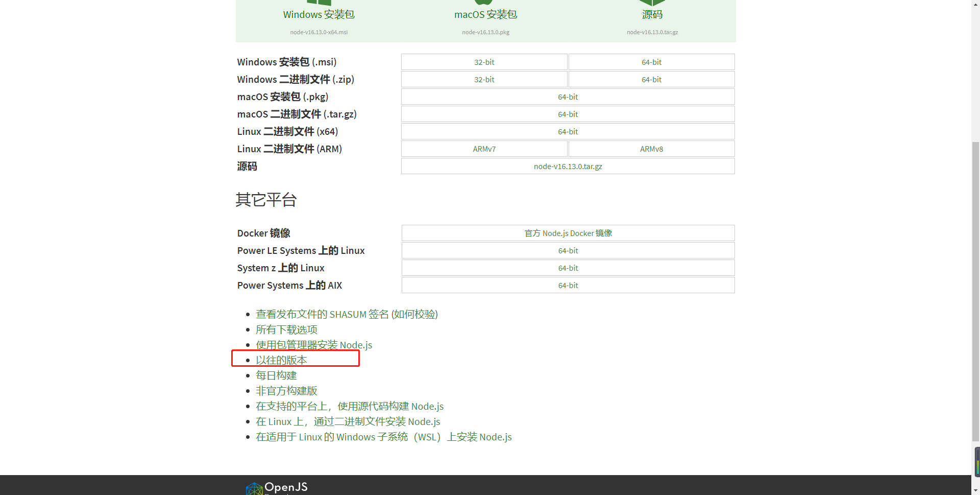
Task: Click the Linux 二进制文件 (ARM) row label
Action: (289, 149)
